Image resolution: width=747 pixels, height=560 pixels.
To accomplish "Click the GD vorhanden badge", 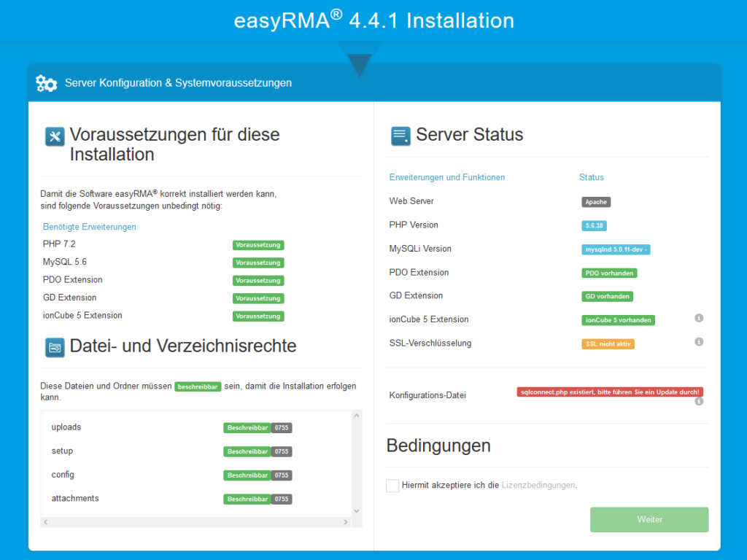I will [x=608, y=297].
